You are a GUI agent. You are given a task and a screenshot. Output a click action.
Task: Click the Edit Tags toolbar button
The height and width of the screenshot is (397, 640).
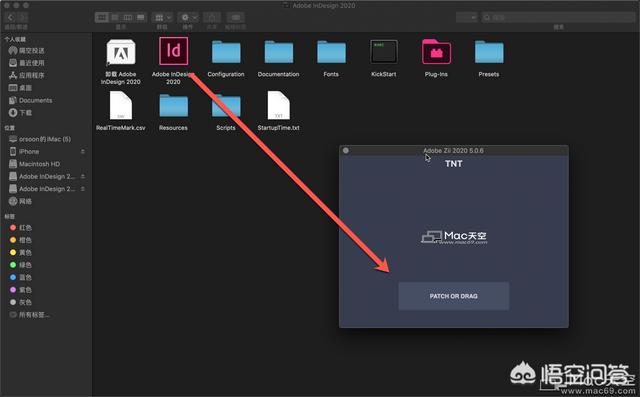coord(236,17)
